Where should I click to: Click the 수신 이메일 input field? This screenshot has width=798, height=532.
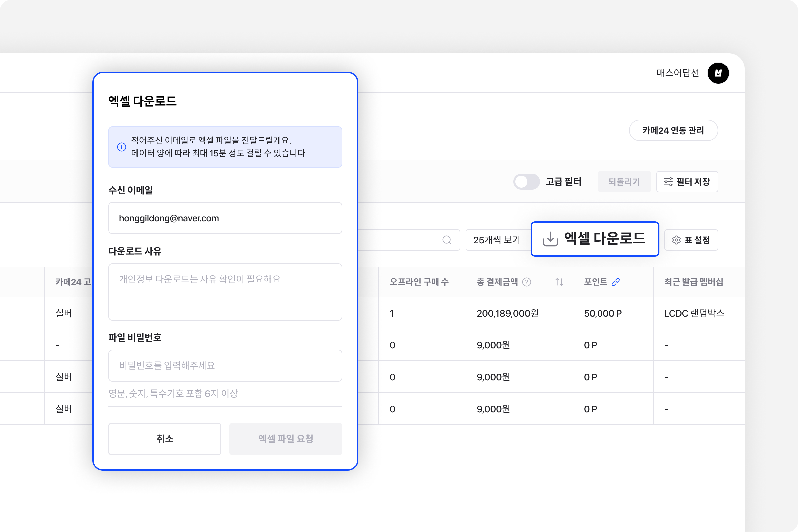click(x=225, y=218)
